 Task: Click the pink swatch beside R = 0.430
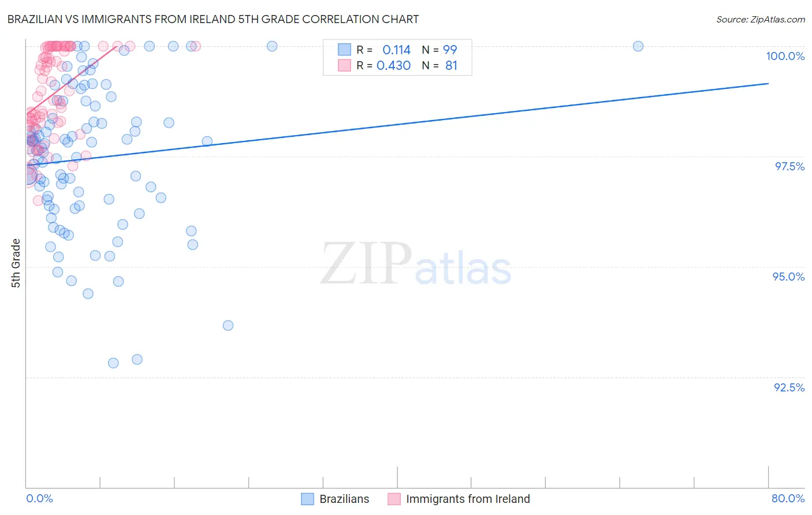pos(344,65)
